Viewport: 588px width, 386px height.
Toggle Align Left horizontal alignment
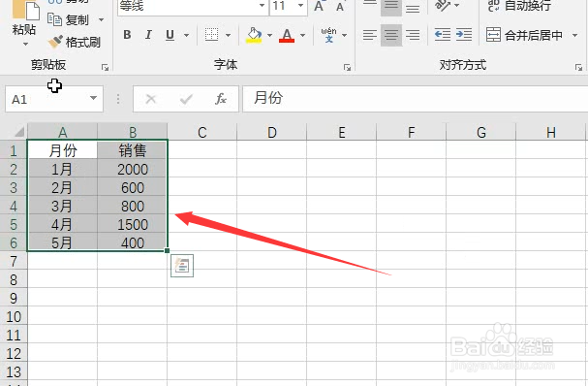pyautogui.click(x=370, y=35)
